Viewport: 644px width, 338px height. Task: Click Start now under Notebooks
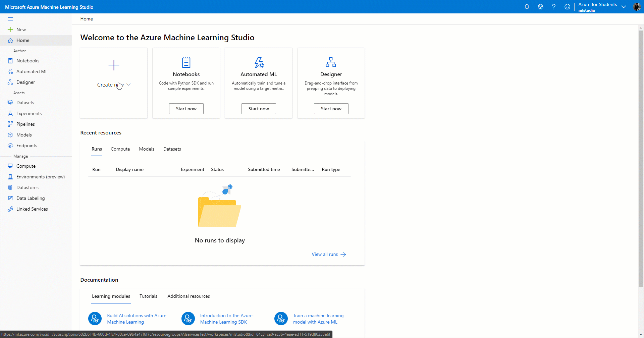pos(186,109)
